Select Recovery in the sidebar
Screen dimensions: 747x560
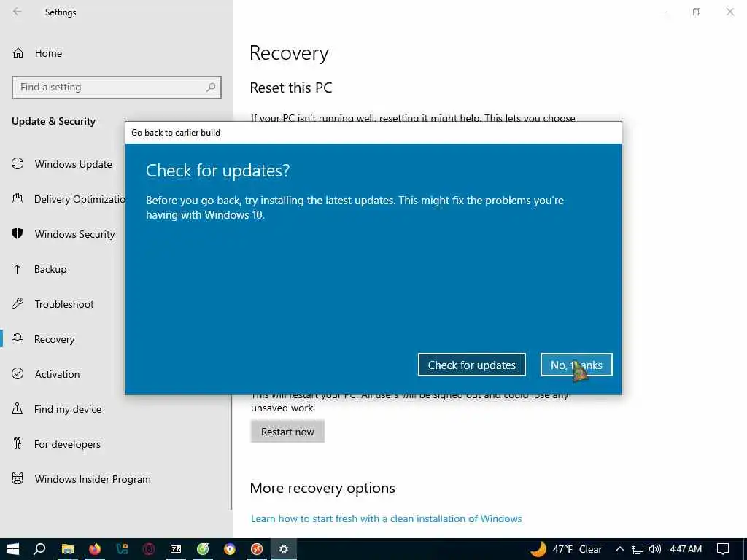point(54,339)
